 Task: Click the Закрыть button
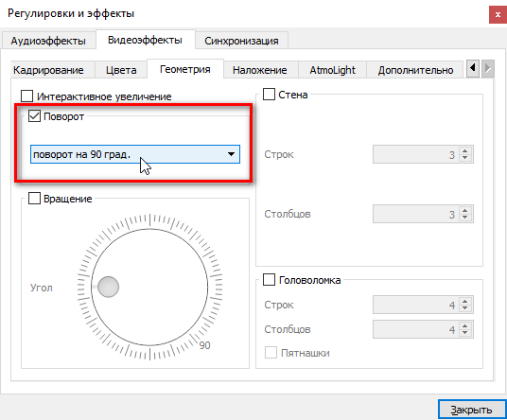[471, 410]
